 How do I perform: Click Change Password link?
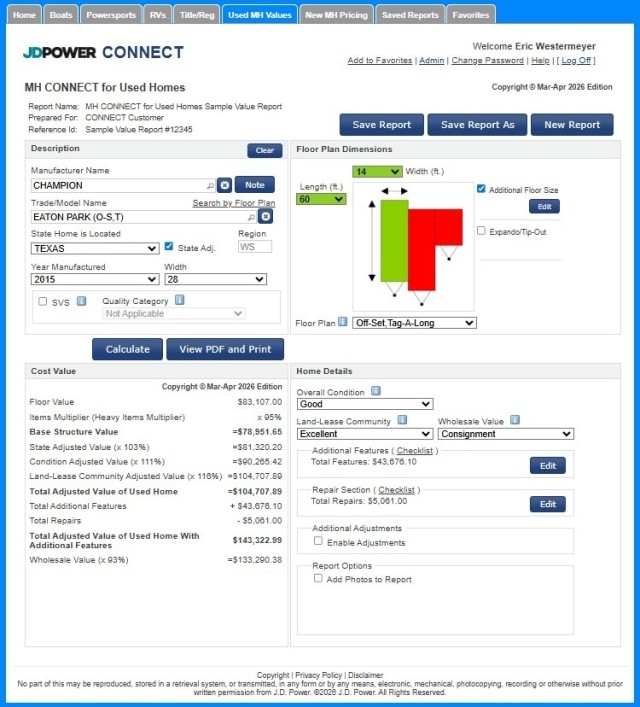(488, 60)
